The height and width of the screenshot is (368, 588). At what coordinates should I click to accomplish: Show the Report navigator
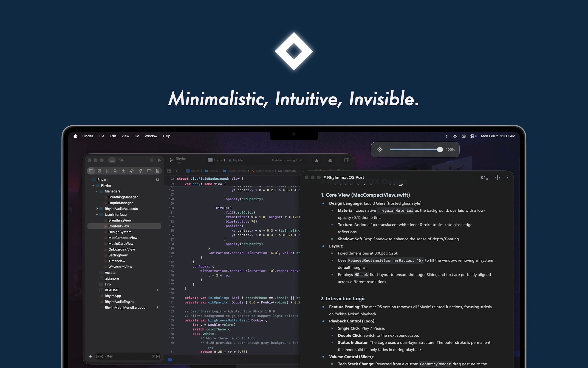coord(158,171)
